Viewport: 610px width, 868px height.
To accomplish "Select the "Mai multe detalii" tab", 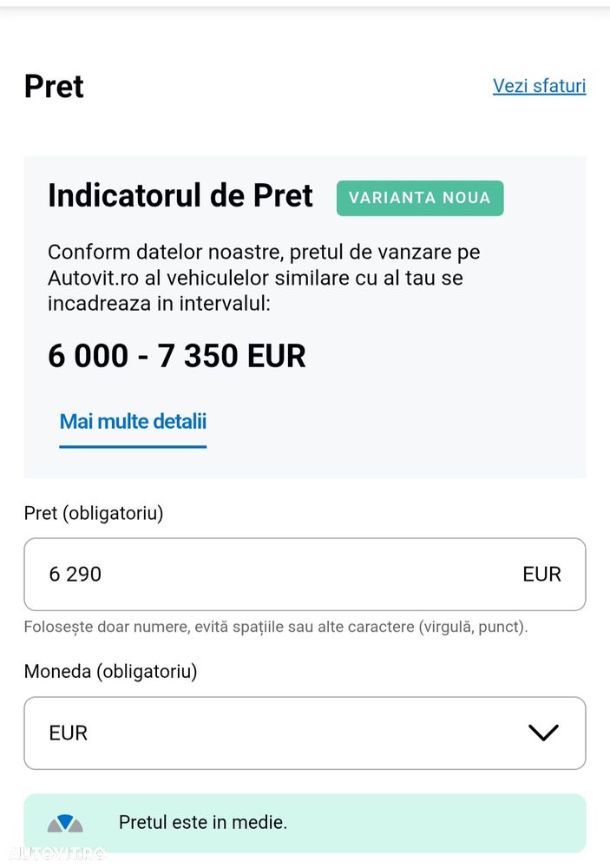I will coord(133,422).
